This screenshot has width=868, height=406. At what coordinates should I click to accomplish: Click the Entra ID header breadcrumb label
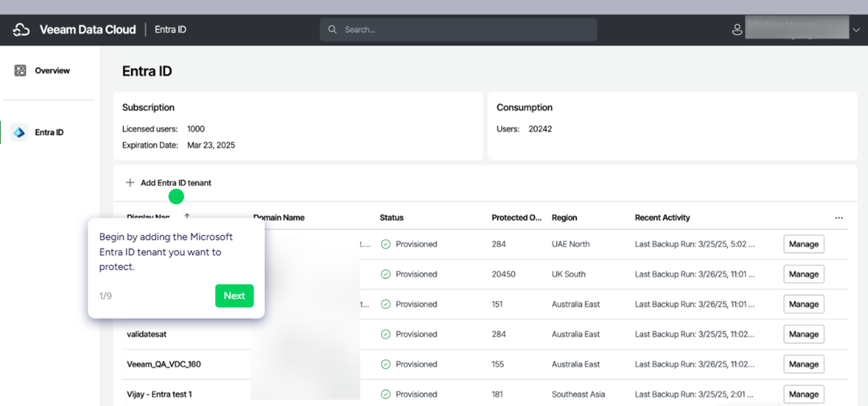click(x=171, y=29)
